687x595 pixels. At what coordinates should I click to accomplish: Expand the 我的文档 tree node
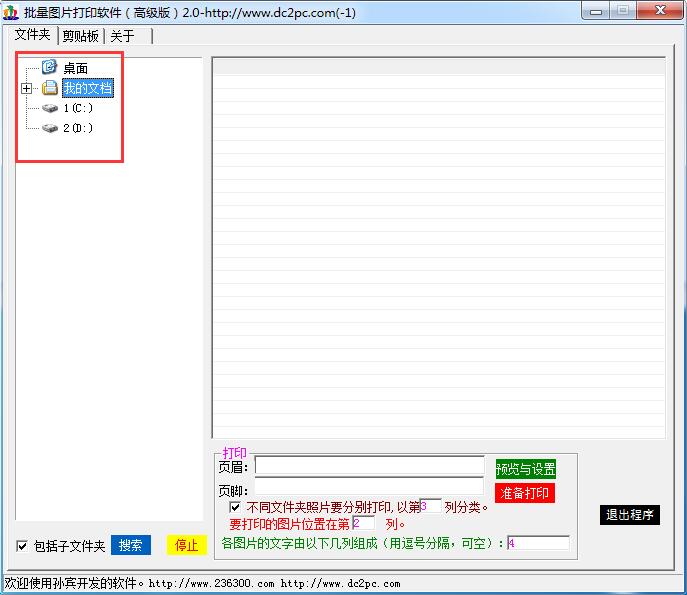pos(26,89)
